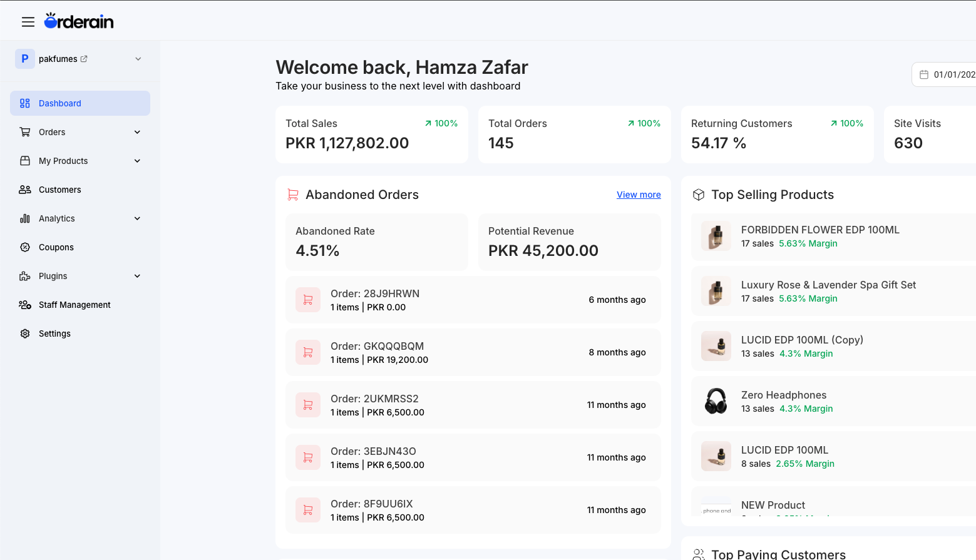
Task: Expand the My Products menu
Action: tap(136, 161)
